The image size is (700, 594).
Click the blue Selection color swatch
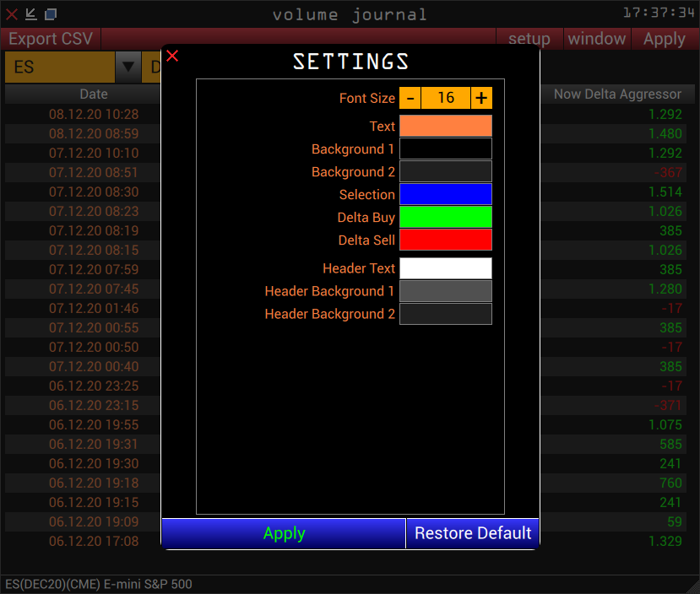click(x=445, y=194)
